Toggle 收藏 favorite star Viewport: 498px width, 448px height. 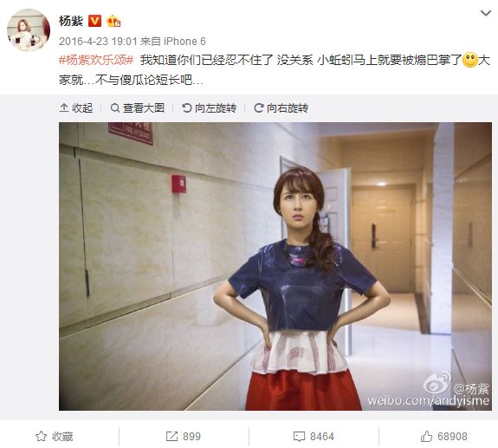55,437
